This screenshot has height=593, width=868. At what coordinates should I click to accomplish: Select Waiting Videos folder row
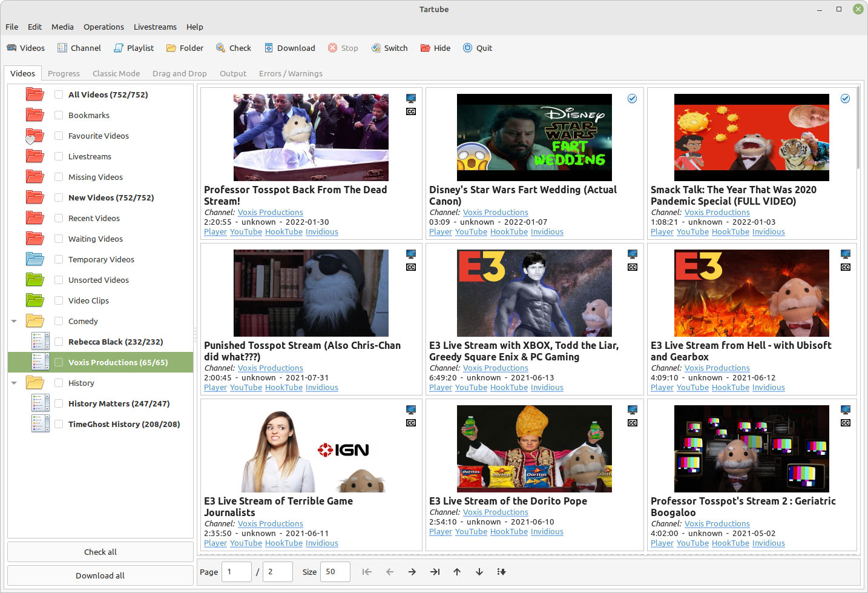[x=100, y=239]
